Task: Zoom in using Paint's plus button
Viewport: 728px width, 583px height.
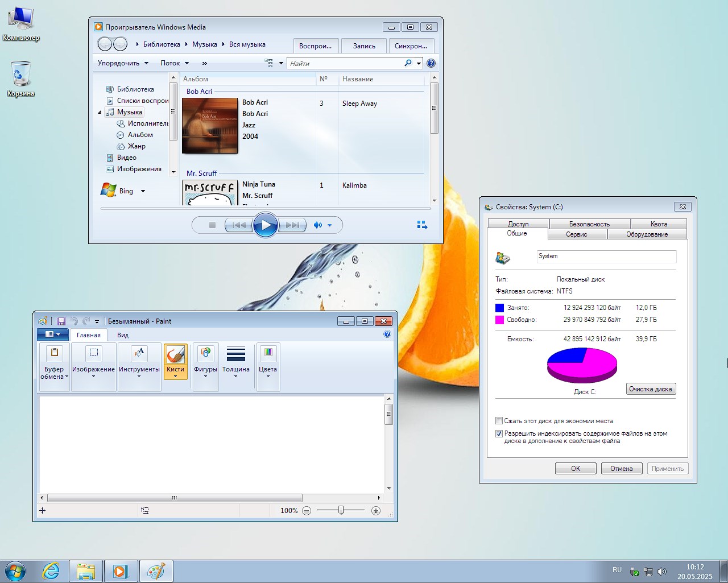Action: 376,511
